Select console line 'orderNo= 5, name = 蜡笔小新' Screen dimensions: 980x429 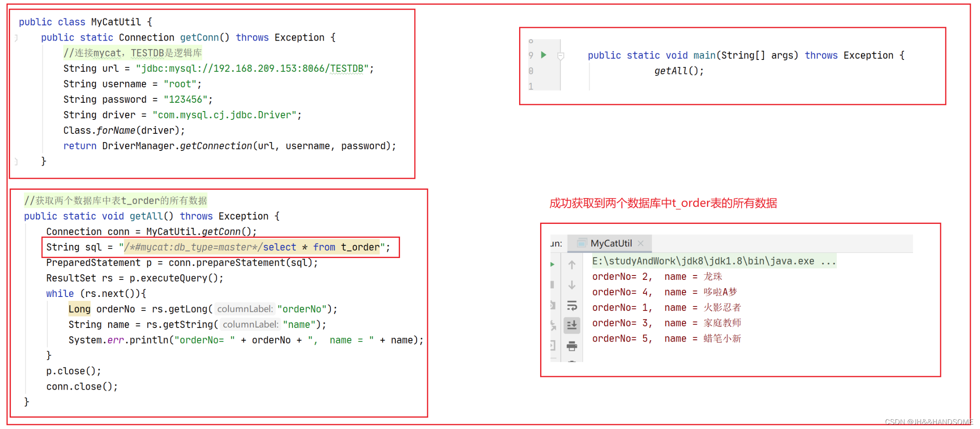pos(666,338)
